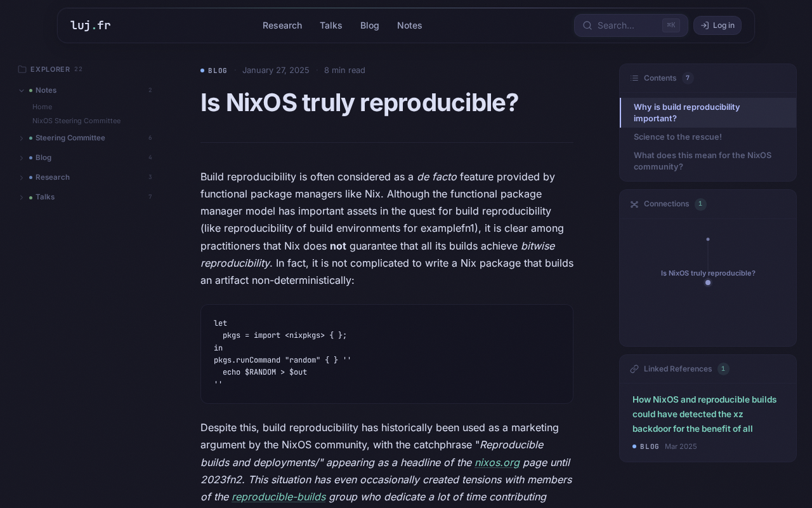The image size is (812, 508).
Task: Open the Talks page from top navigation
Action: pyautogui.click(x=331, y=25)
